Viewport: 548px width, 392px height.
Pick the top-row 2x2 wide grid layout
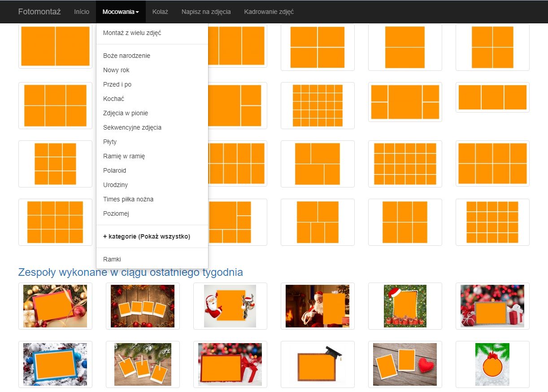tap(317, 48)
